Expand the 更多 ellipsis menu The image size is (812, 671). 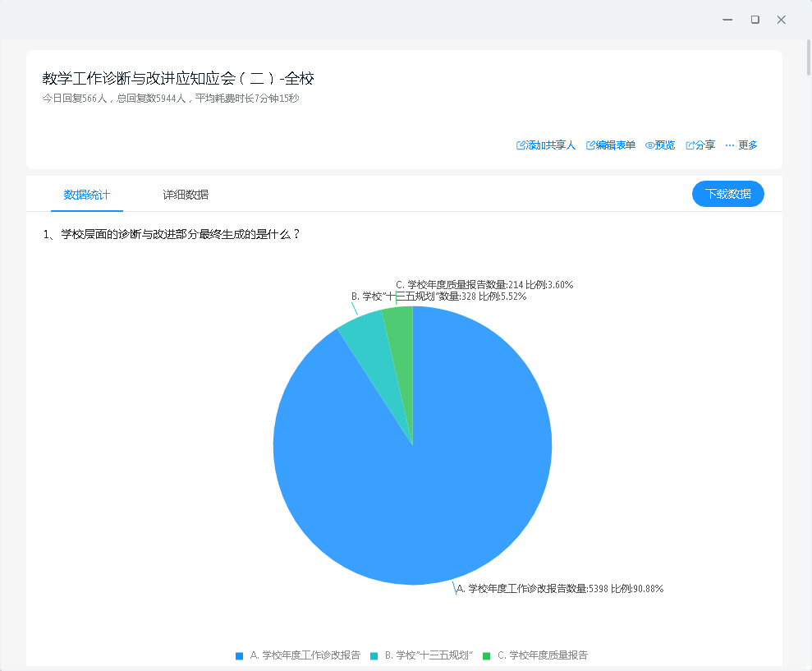[730, 145]
